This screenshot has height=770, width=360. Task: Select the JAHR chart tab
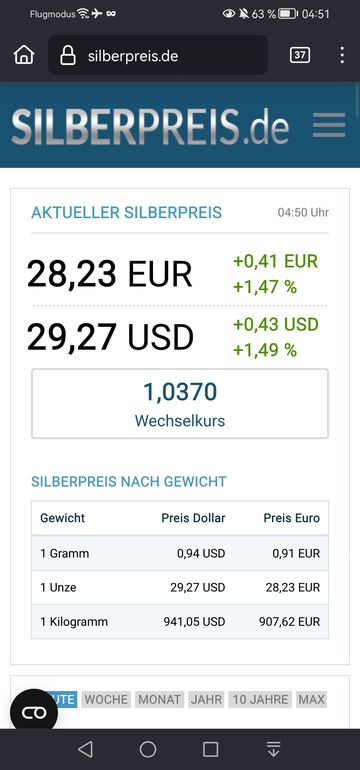[206, 699]
